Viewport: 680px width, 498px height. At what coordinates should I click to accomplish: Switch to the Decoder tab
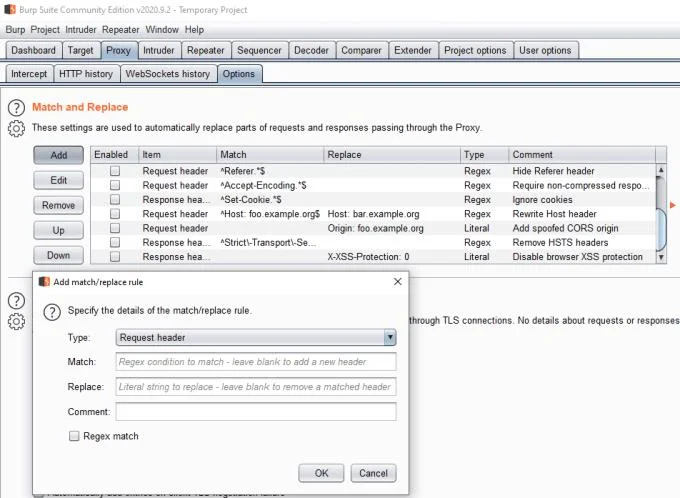tap(311, 50)
